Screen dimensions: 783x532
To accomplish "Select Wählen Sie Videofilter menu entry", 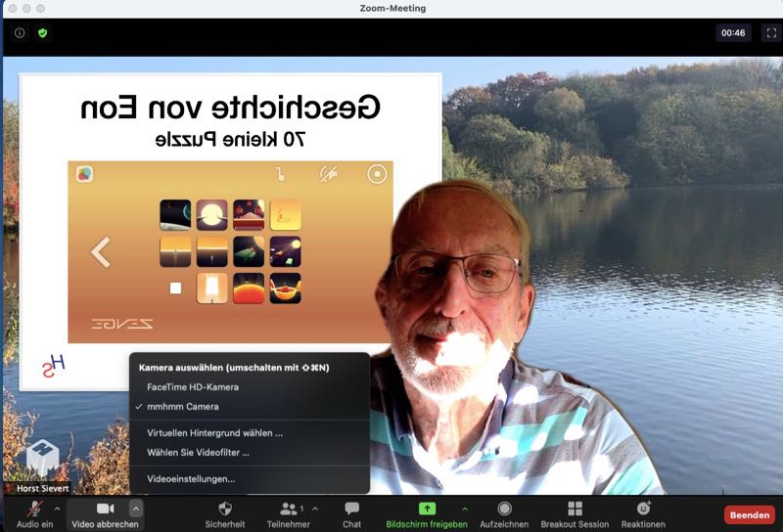I will point(198,453).
